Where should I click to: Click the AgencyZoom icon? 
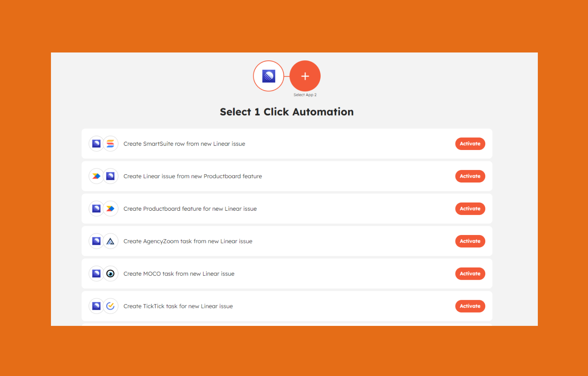click(x=111, y=241)
